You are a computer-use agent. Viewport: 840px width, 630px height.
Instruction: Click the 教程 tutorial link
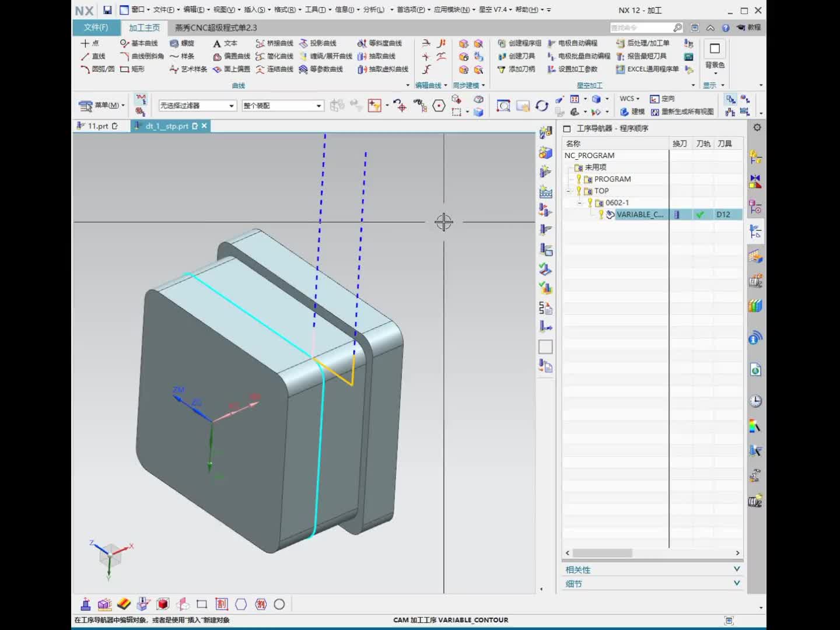pos(749,27)
